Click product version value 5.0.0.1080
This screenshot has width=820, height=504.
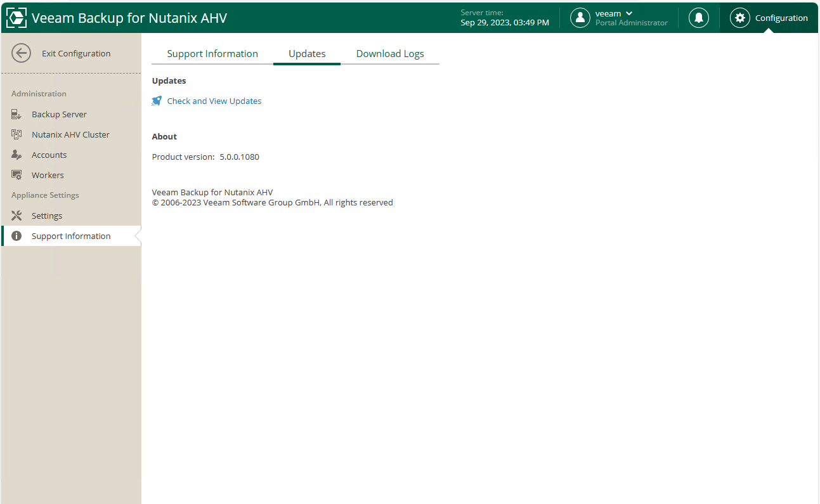point(240,157)
